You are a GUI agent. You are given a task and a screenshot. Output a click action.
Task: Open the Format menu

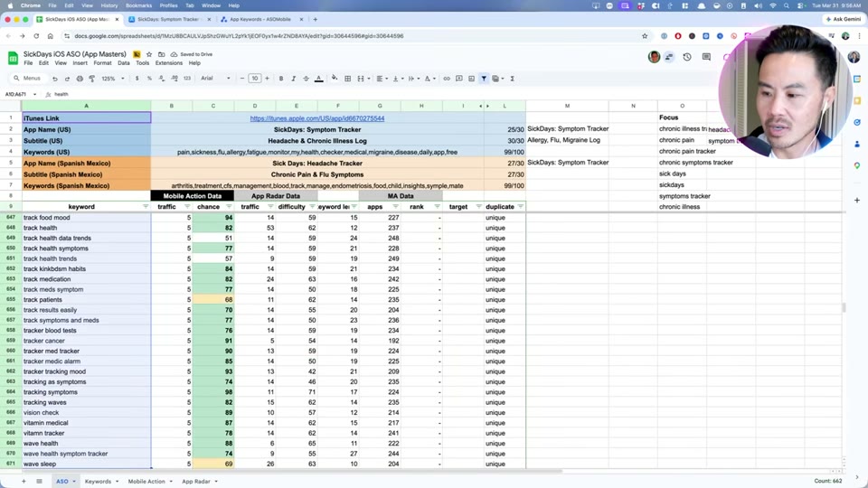[x=102, y=63]
